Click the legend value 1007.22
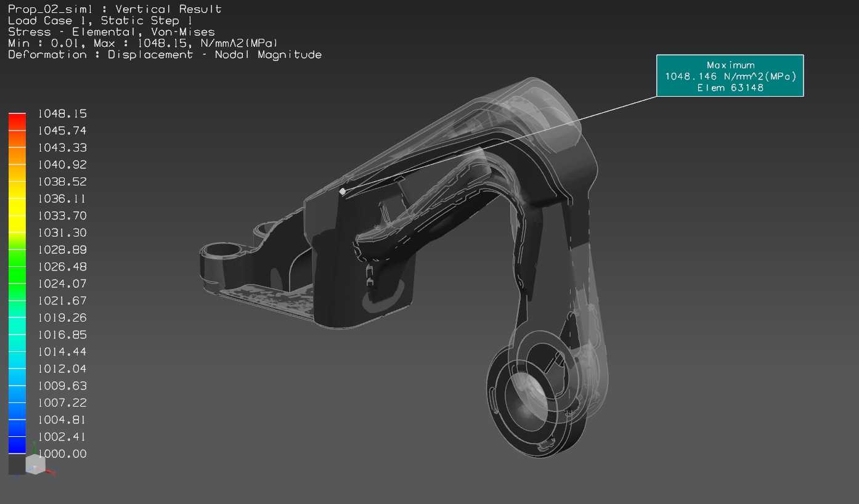 coord(62,403)
